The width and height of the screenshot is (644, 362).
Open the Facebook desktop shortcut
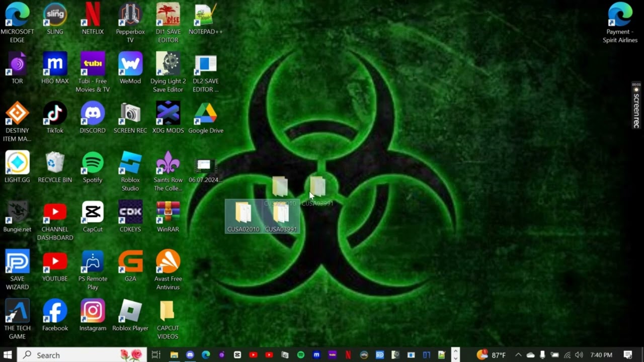[55, 315]
